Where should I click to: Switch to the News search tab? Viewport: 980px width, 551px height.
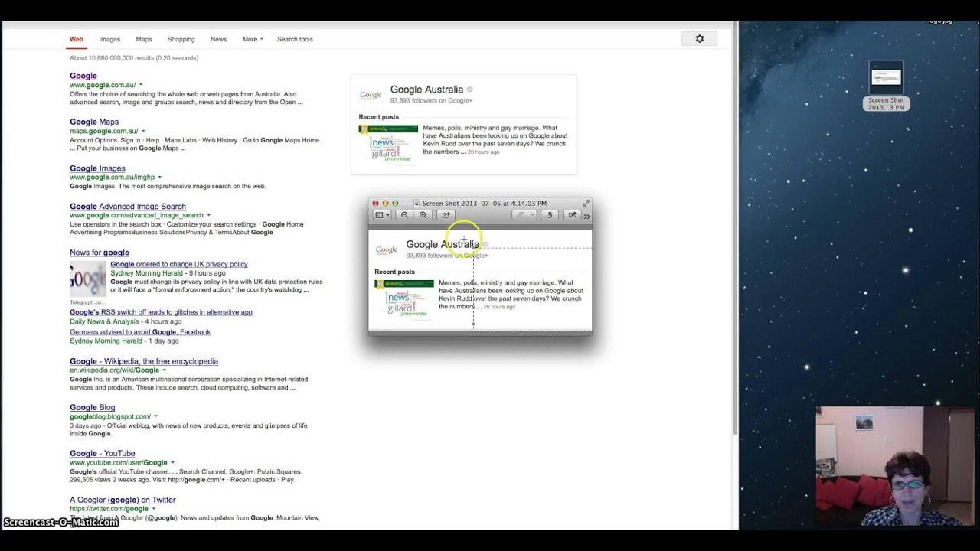219,39
